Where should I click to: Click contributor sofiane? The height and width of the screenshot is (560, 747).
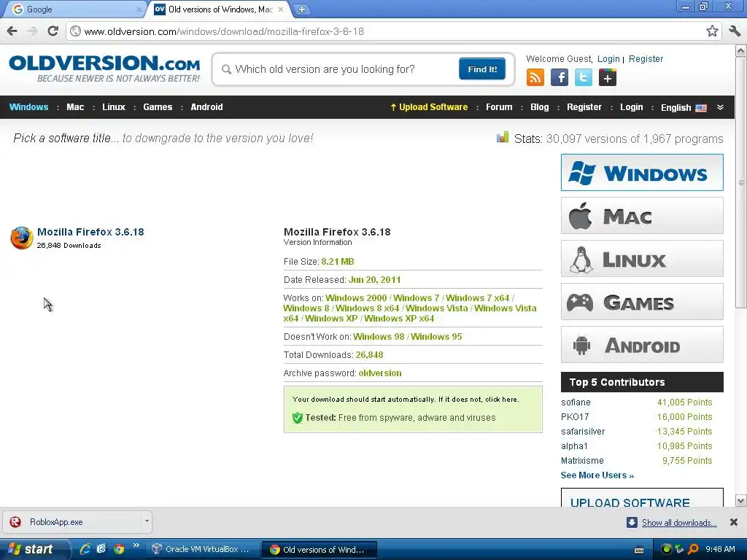[576, 402]
